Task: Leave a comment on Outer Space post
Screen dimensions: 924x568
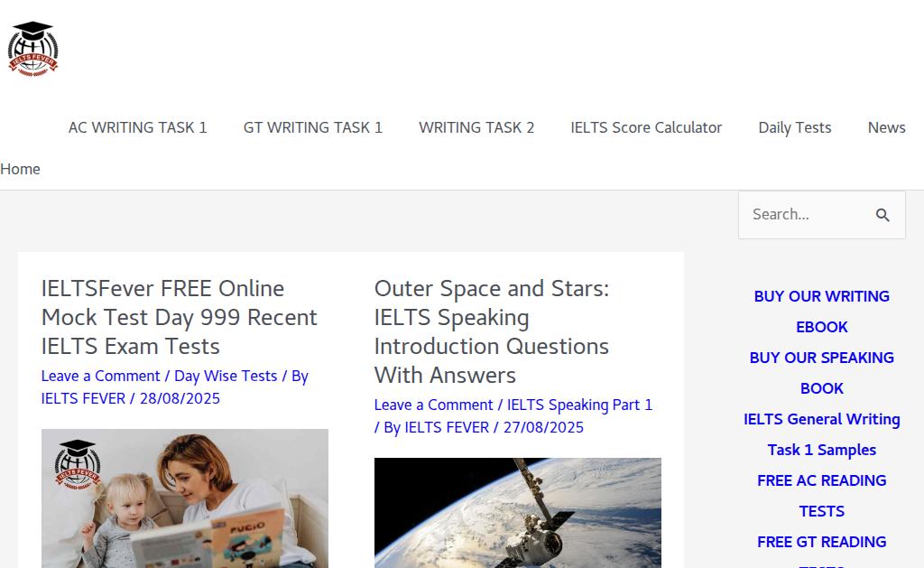Action: [x=434, y=405]
